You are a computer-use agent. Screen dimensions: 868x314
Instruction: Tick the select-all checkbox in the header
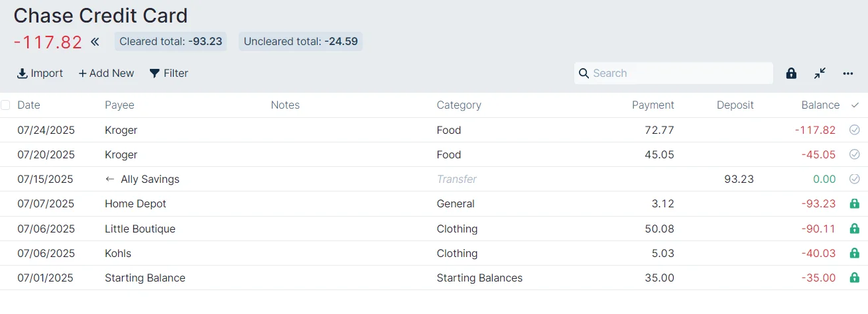point(6,105)
